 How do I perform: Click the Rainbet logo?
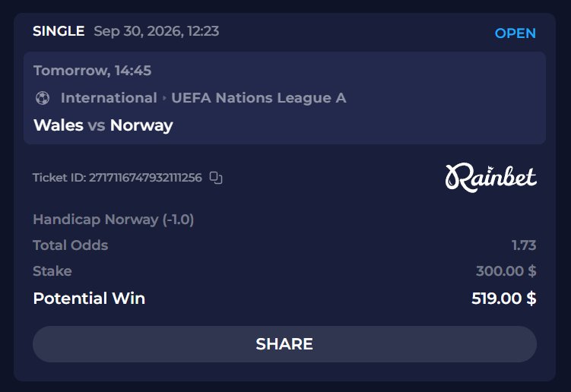[x=490, y=178]
